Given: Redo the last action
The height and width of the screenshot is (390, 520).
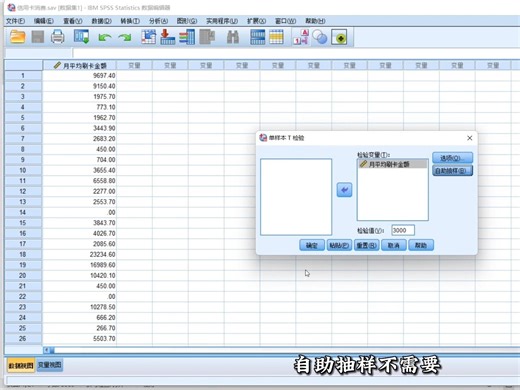Looking at the screenshot, I should (125, 37).
